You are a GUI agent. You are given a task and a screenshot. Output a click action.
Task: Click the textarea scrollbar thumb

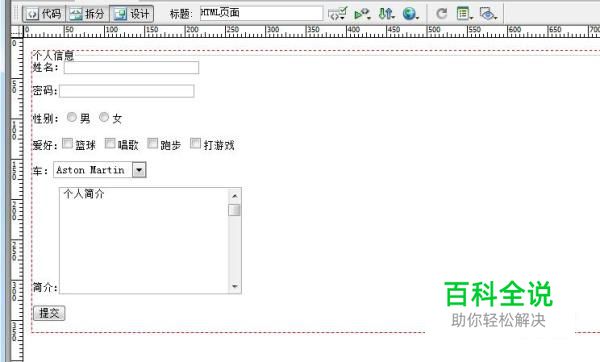pyautogui.click(x=235, y=210)
